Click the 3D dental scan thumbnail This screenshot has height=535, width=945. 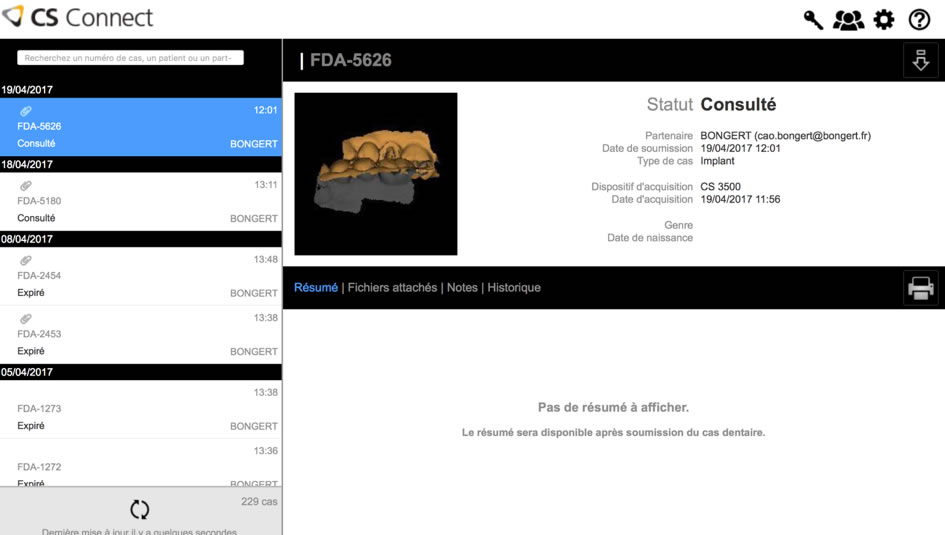coord(376,174)
